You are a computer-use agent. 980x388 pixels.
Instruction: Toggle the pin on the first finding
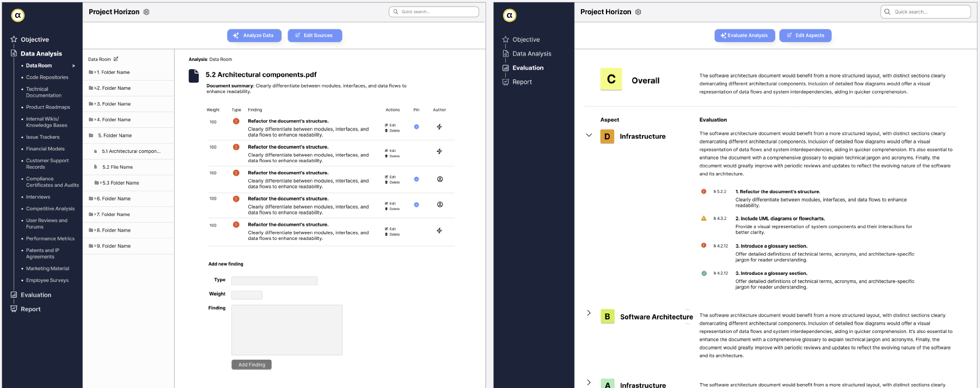coord(416,127)
